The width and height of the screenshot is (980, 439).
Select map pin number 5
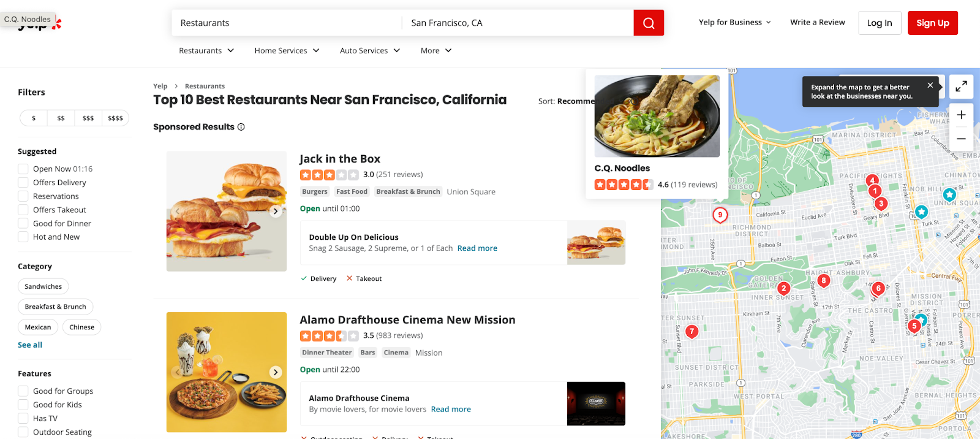(x=914, y=326)
